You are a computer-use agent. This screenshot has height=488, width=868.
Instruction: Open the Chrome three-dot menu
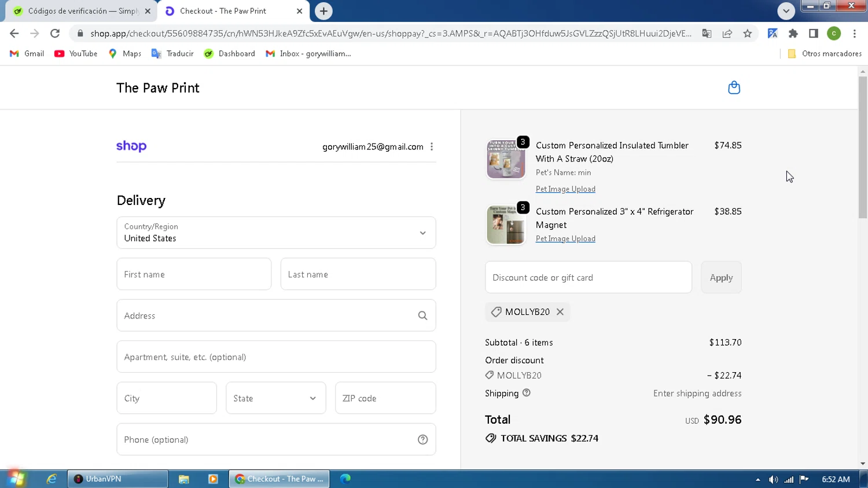(x=855, y=34)
